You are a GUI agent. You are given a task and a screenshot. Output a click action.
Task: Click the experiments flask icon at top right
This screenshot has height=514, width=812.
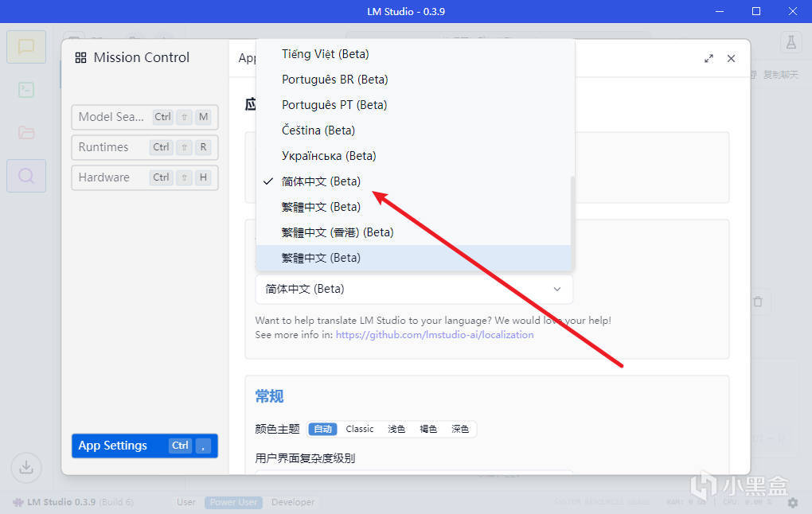coord(791,42)
